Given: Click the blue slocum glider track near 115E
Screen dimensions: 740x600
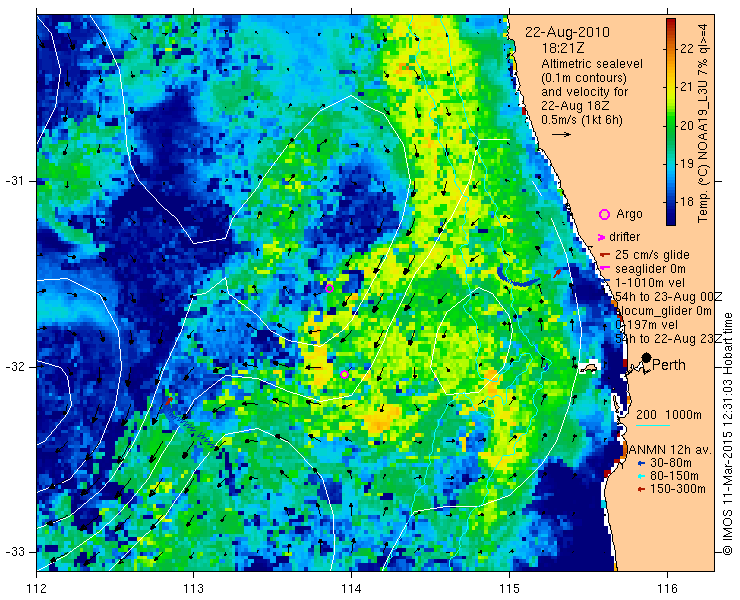Looking at the screenshot, I should [518, 279].
